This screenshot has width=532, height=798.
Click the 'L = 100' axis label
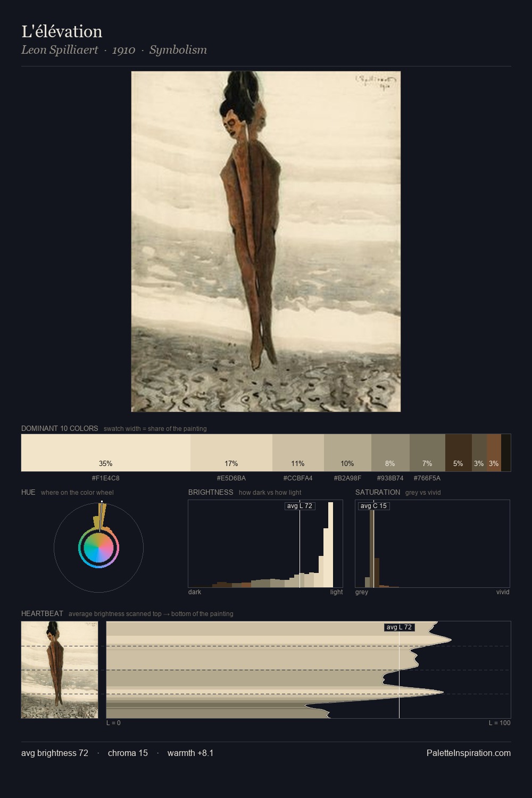[x=500, y=723]
